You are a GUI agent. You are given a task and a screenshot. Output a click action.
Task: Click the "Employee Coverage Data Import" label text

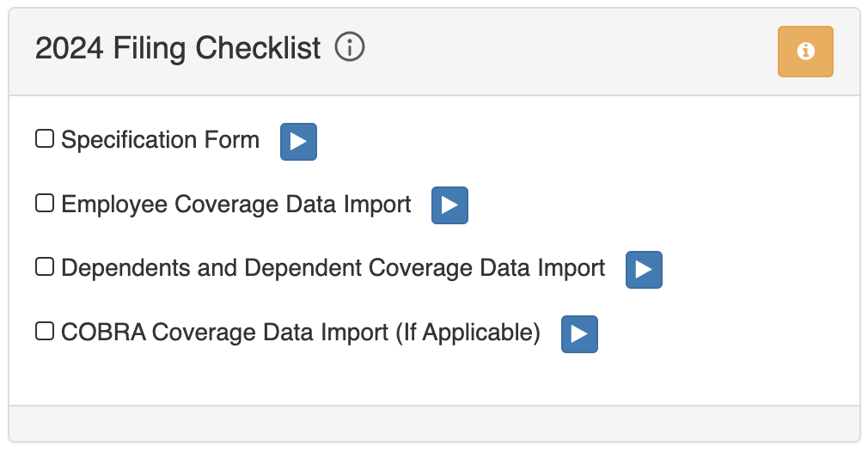[x=236, y=205]
